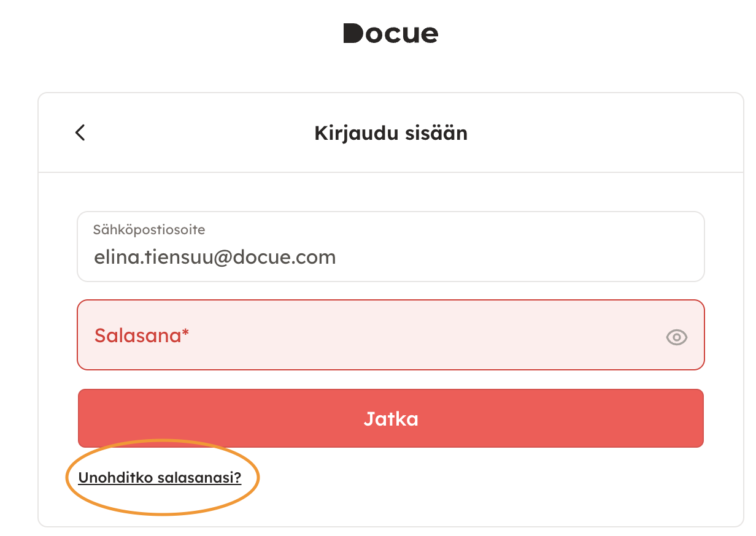Click the red Salasana* placeholder text
The height and width of the screenshot is (536, 756).
(141, 335)
